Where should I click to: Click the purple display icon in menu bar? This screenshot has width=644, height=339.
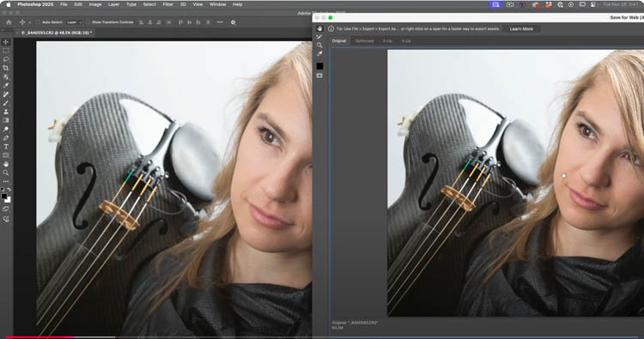[495, 4]
